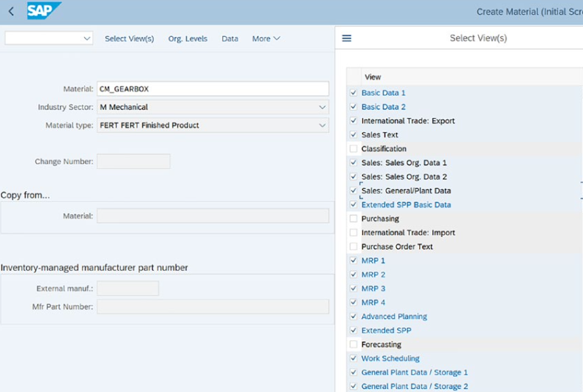Check International Trade: Import checkbox
This screenshot has width=583, height=392.
(353, 233)
